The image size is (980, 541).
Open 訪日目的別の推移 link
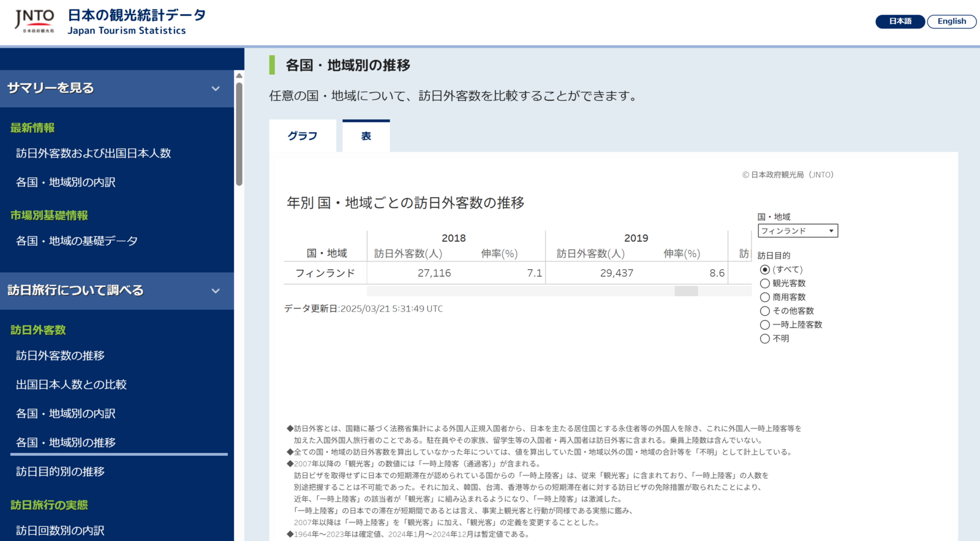(60, 471)
